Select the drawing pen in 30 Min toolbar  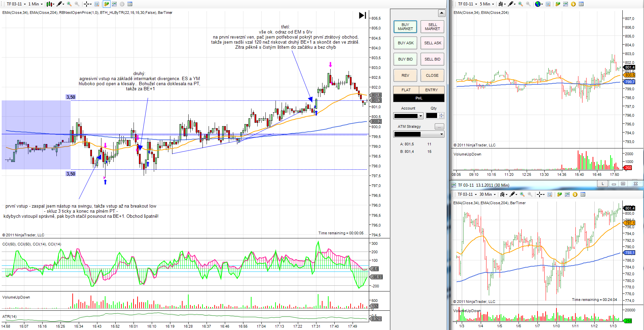pos(512,194)
